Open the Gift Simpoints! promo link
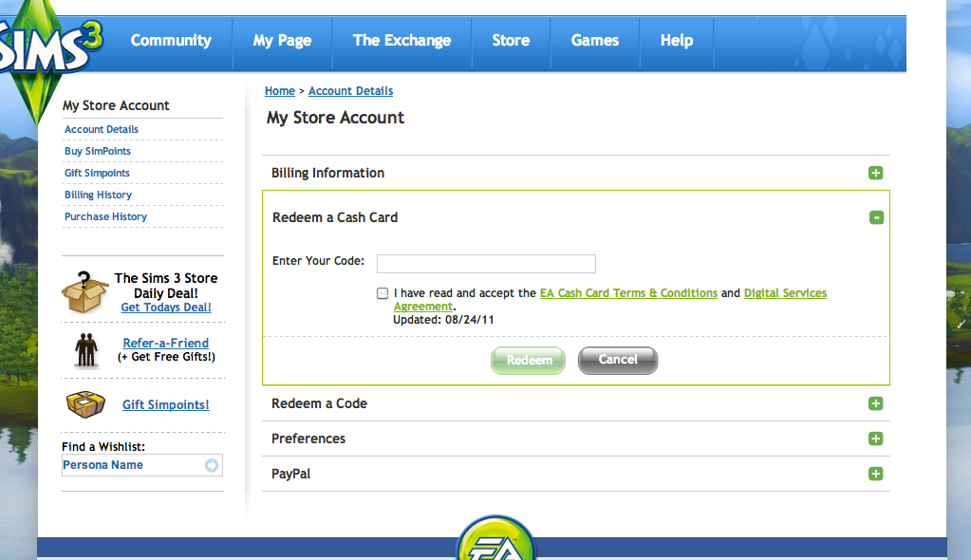The width and height of the screenshot is (971, 560). point(166,404)
